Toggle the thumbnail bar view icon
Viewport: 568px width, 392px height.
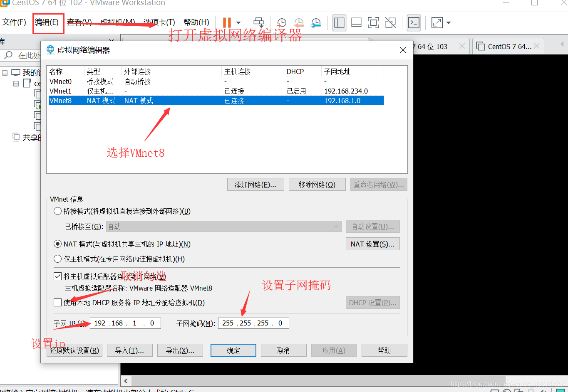tap(357, 22)
